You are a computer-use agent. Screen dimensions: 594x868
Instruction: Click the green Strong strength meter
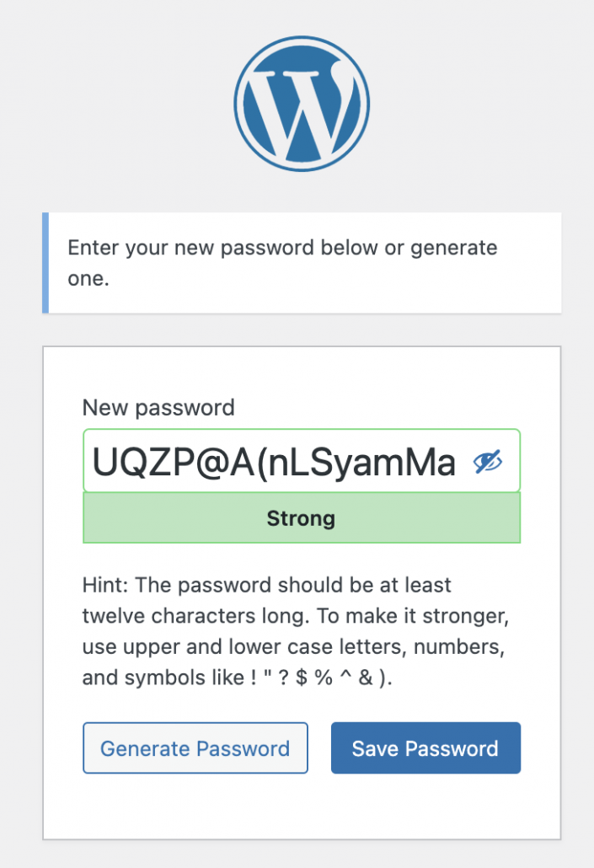301,517
